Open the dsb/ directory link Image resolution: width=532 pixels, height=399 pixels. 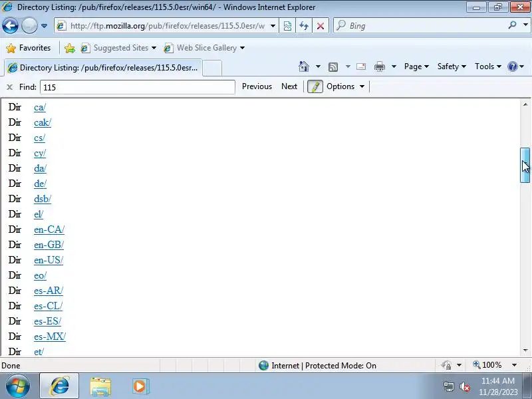click(43, 199)
